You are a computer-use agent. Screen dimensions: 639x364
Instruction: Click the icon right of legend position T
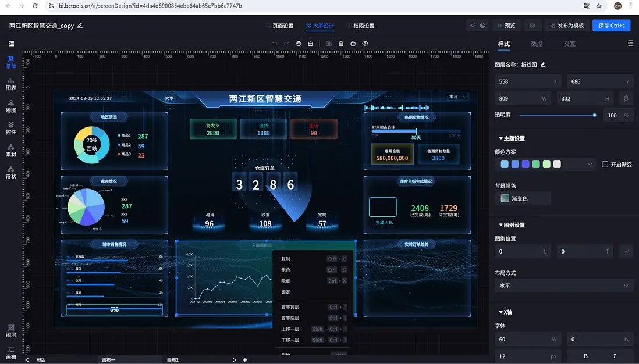(x=626, y=251)
